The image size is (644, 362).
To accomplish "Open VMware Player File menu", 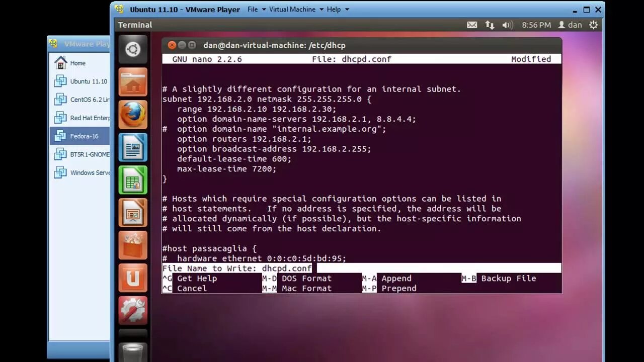I will tap(256, 9).
